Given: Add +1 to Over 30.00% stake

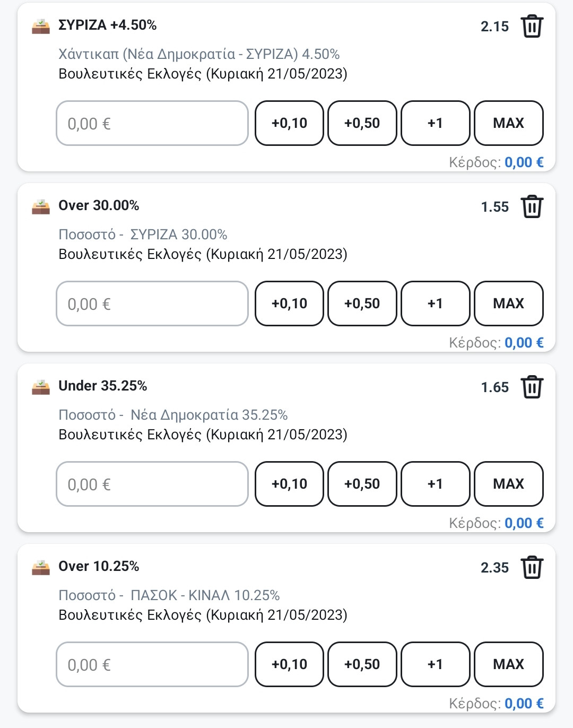Looking at the screenshot, I should click(435, 304).
